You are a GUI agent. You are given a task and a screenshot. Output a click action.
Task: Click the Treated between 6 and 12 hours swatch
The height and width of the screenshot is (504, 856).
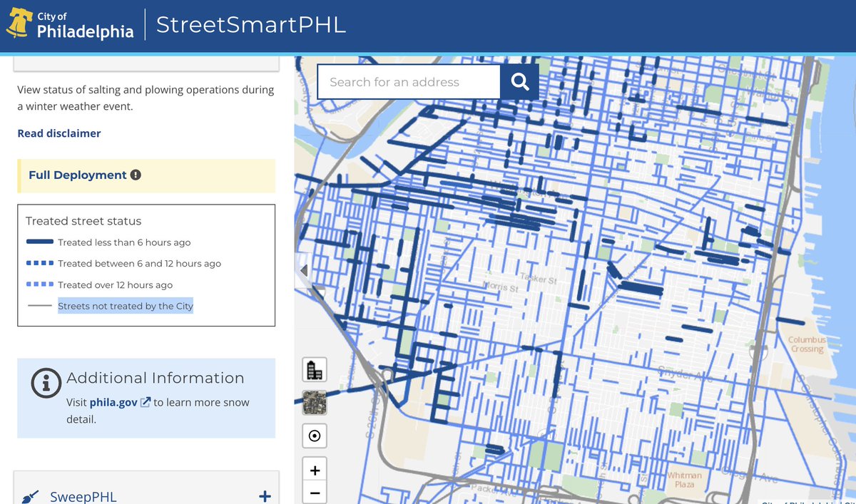tap(40, 263)
